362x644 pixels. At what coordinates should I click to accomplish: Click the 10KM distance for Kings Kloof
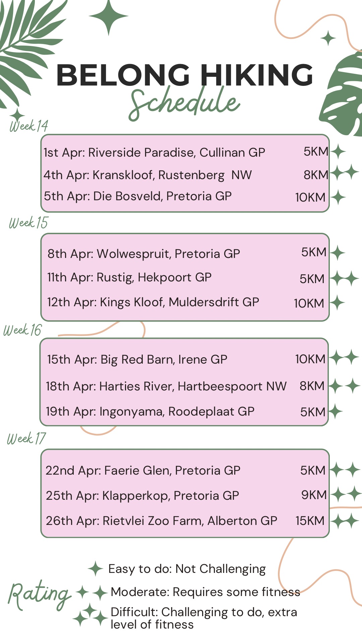coord(309,303)
